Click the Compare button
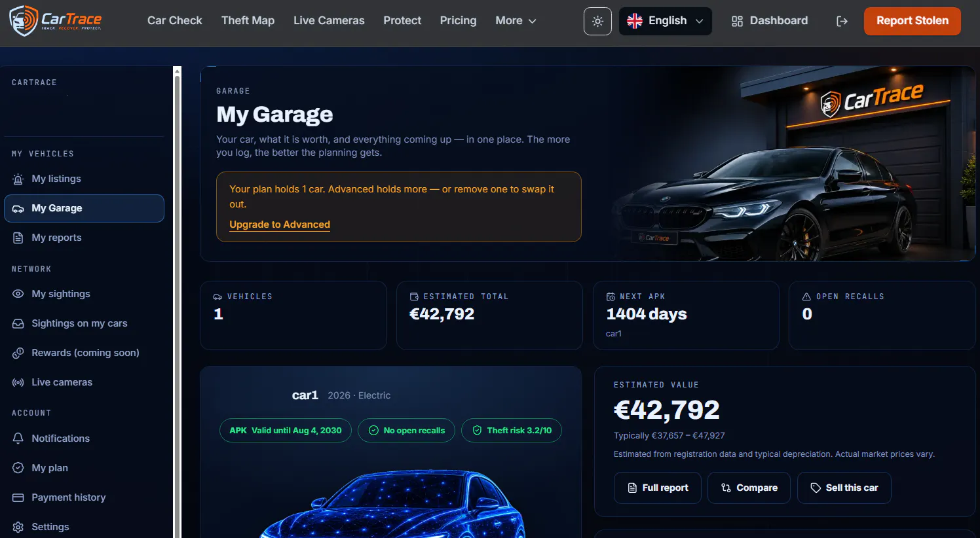980x538 pixels. 749,488
